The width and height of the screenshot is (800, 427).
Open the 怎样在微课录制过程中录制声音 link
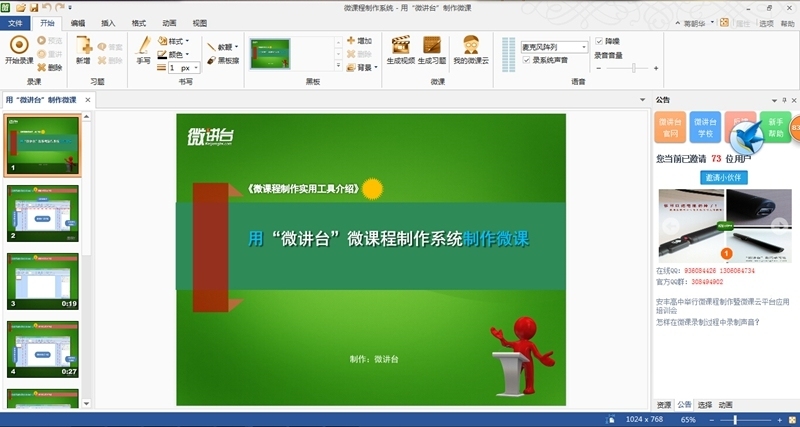point(708,322)
